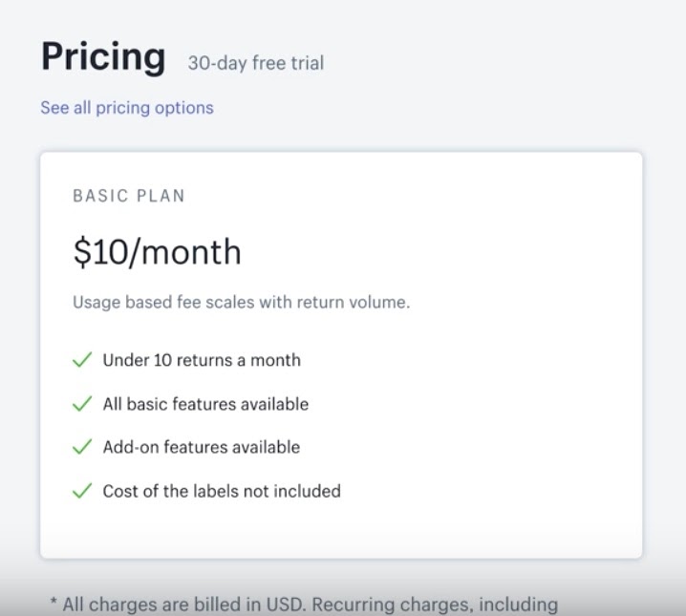The height and width of the screenshot is (616, 686).
Task: Click the checkmark beside Cost of the labels
Action: pos(82,491)
